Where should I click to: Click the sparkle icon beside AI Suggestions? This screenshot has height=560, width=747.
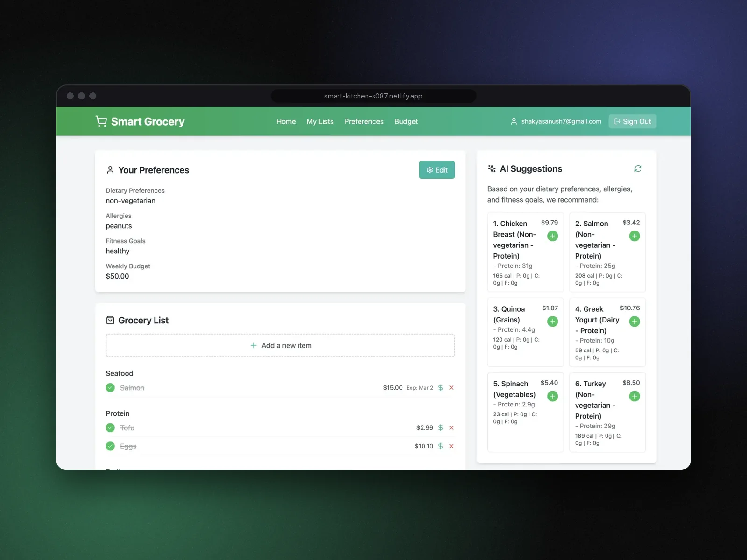click(x=492, y=168)
